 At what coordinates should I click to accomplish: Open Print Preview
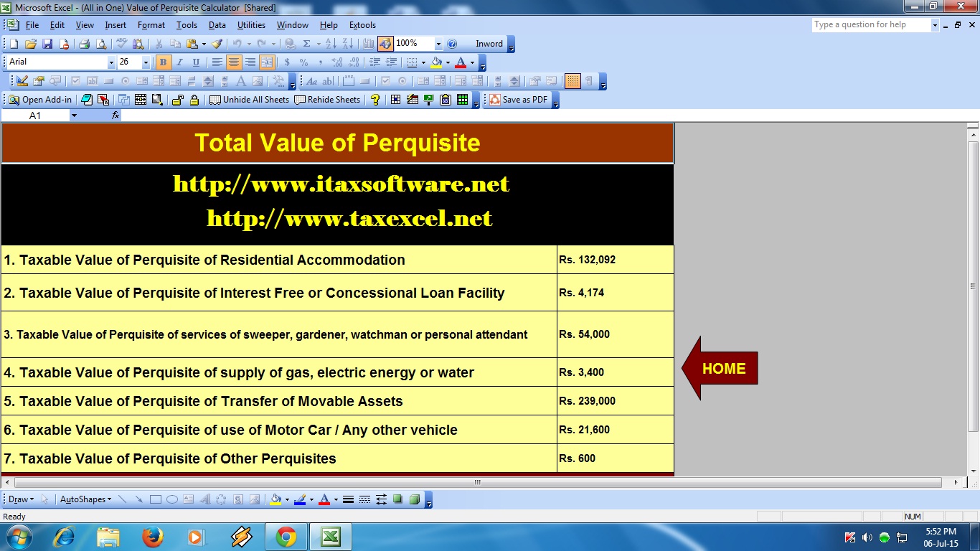tap(102, 43)
